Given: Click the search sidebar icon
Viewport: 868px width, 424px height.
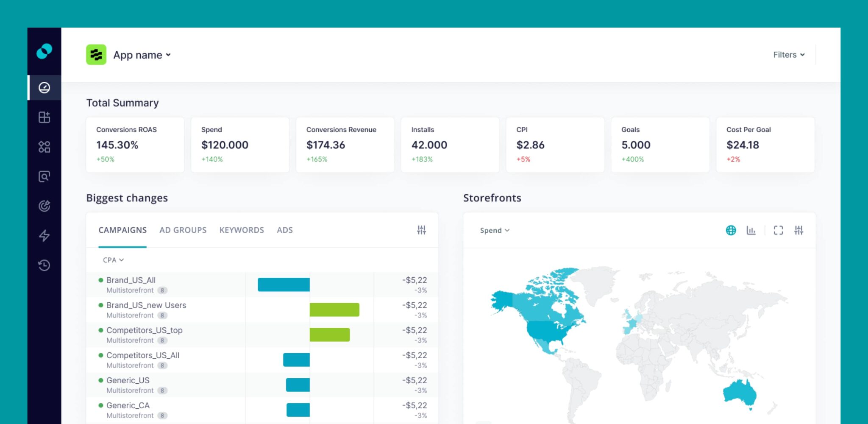Looking at the screenshot, I should pos(44,176).
